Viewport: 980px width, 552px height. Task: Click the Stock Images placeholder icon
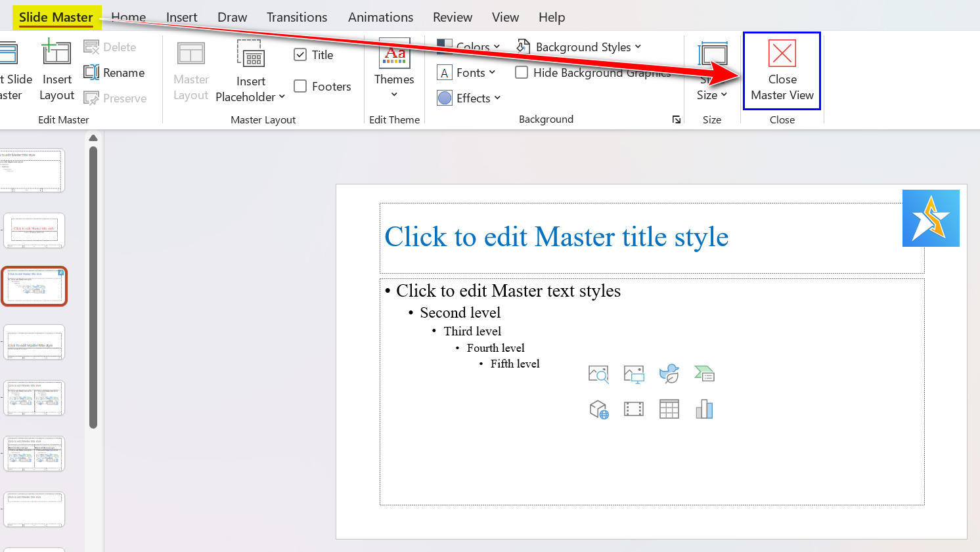pos(598,374)
